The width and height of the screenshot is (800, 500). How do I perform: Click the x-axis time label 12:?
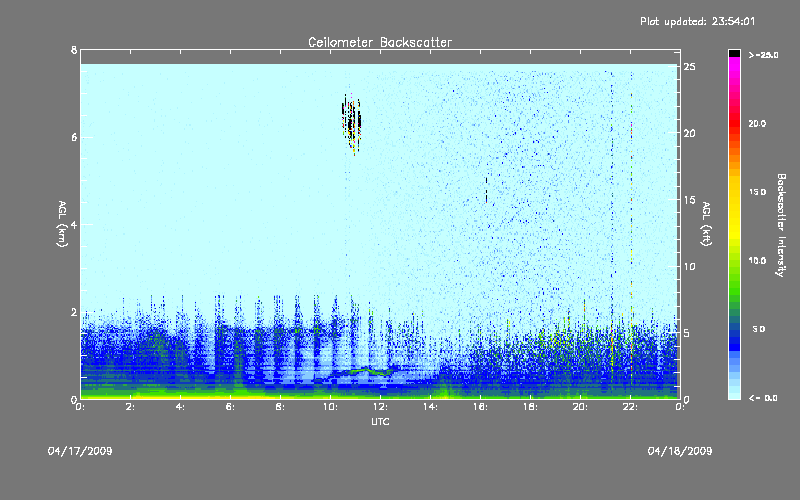pyautogui.click(x=381, y=407)
